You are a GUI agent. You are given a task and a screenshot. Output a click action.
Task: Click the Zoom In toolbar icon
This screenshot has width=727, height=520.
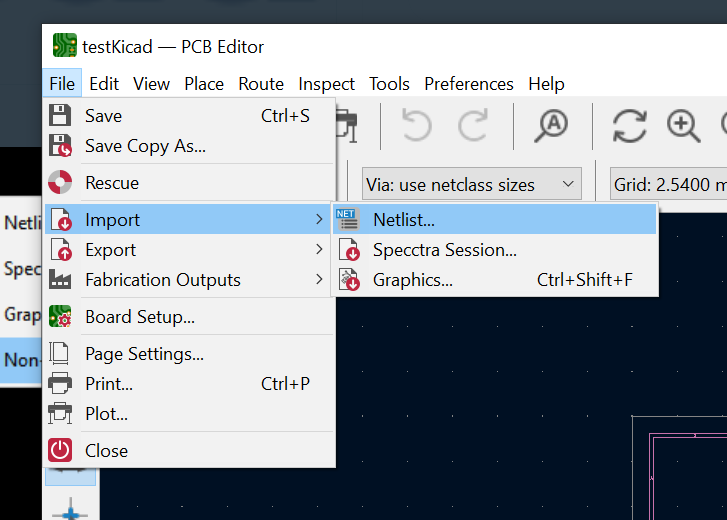coord(683,125)
